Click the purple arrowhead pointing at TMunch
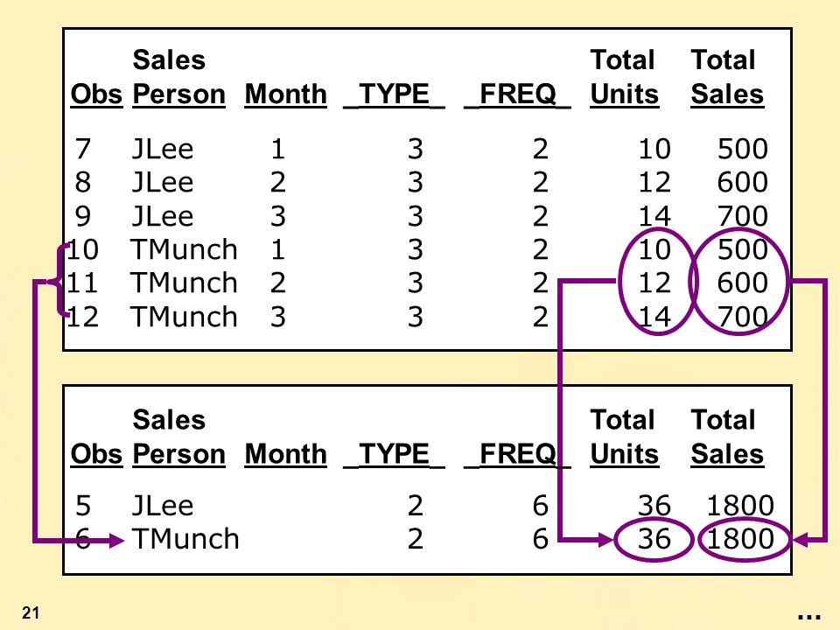Viewport: 840px width, 630px height. point(116,541)
